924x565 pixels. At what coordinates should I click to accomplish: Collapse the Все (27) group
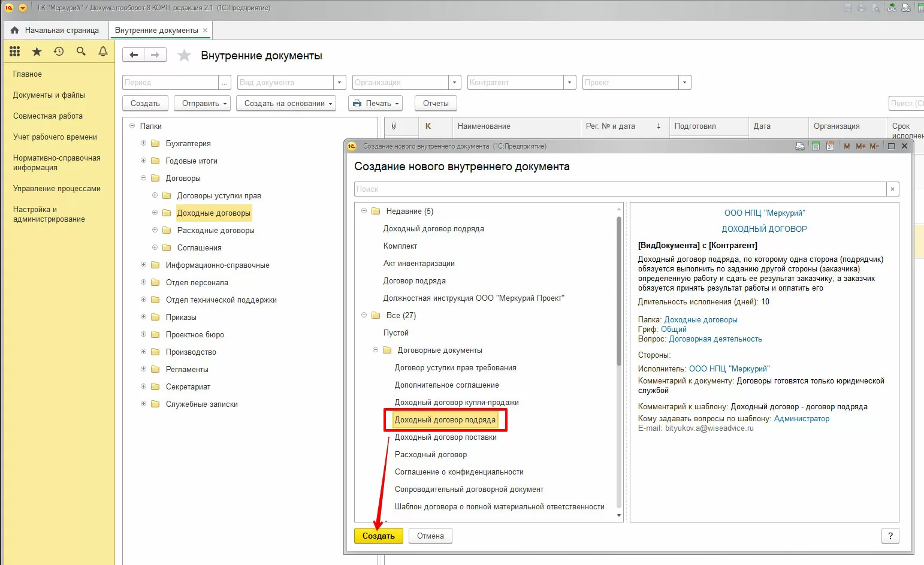click(364, 316)
